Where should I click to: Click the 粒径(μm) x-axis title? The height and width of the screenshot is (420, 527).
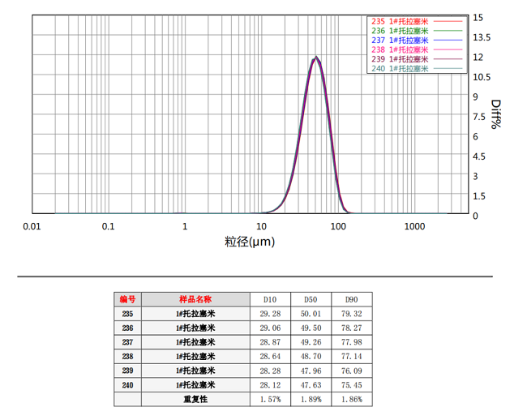point(251,242)
